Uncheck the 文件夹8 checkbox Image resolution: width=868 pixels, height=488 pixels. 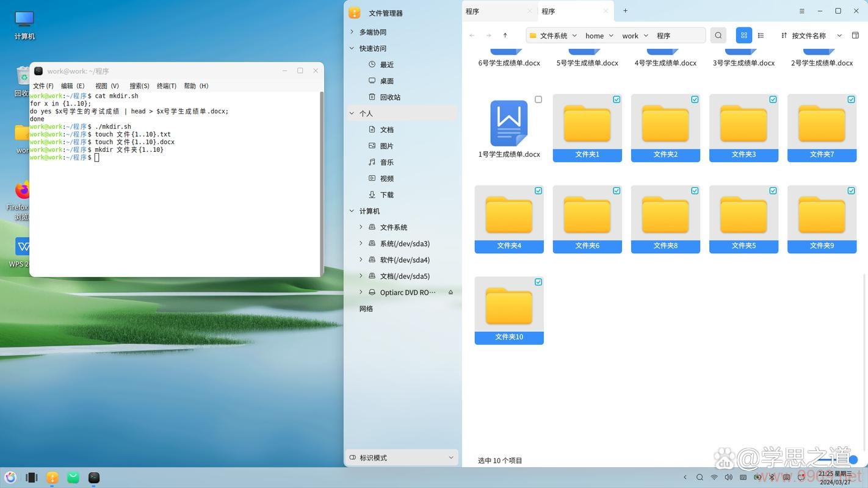695,191
